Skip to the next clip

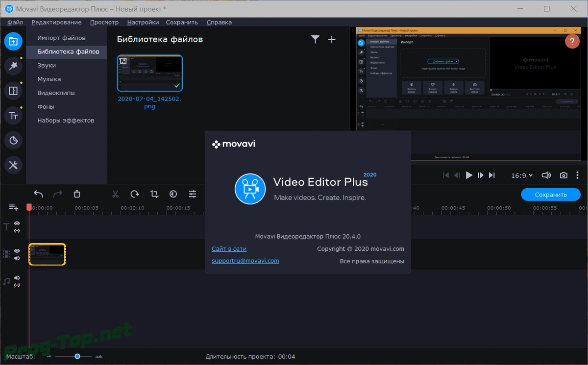click(x=492, y=175)
